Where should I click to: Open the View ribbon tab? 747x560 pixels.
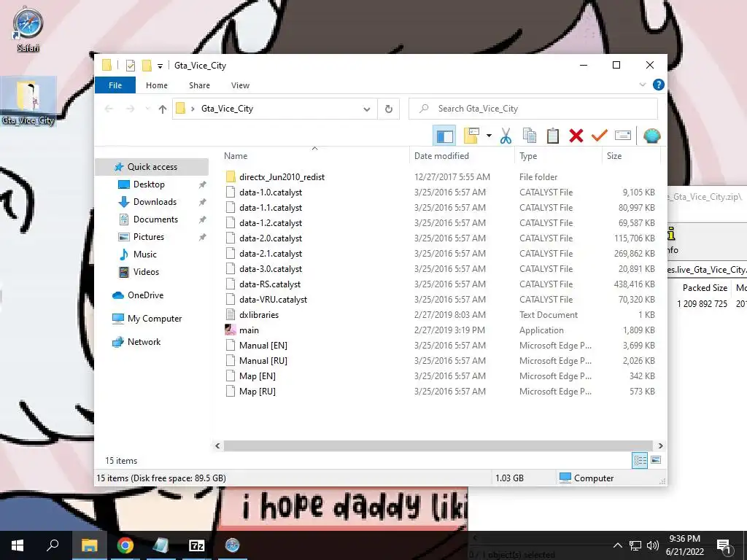tap(240, 85)
